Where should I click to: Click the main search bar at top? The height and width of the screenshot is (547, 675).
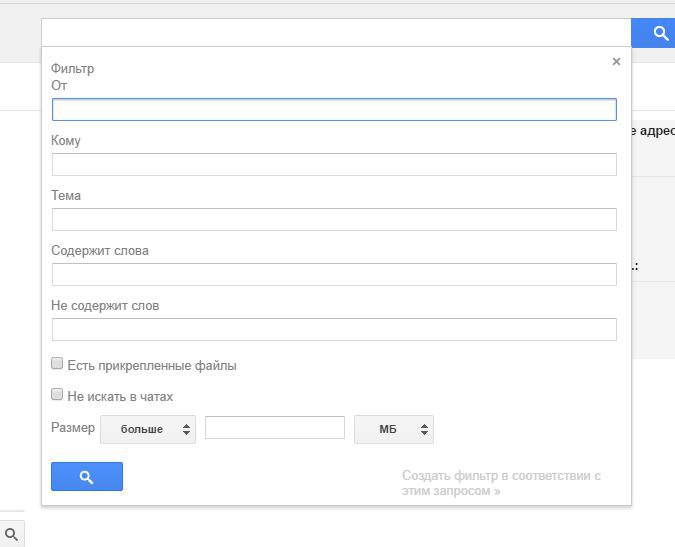click(x=336, y=33)
